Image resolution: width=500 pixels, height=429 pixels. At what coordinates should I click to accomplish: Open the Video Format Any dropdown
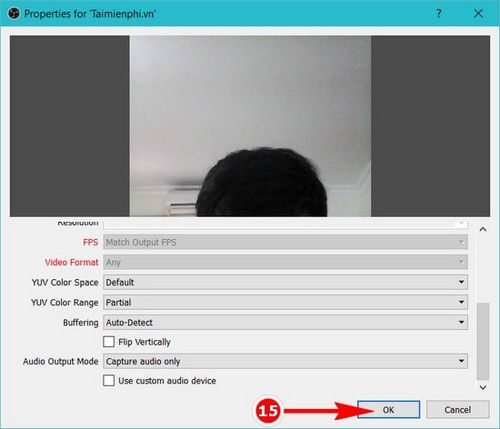(x=285, y=262)
